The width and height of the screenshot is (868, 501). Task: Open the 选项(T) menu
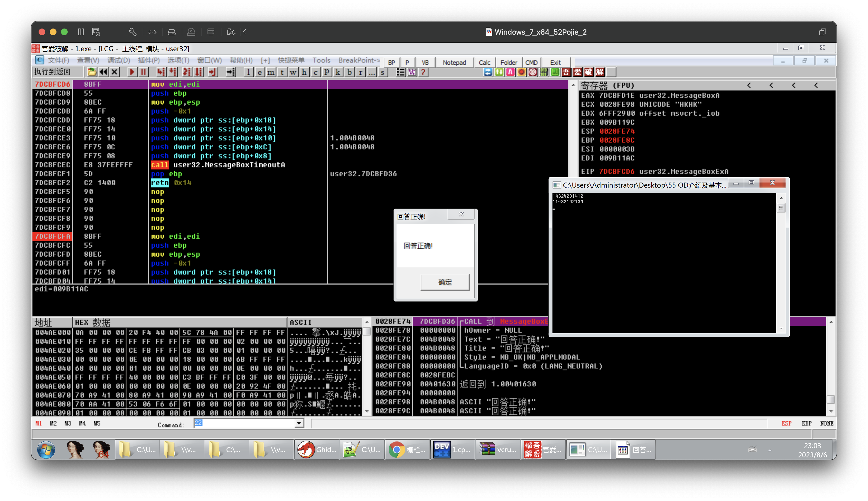pyautogui.click(x=178, y=60)
